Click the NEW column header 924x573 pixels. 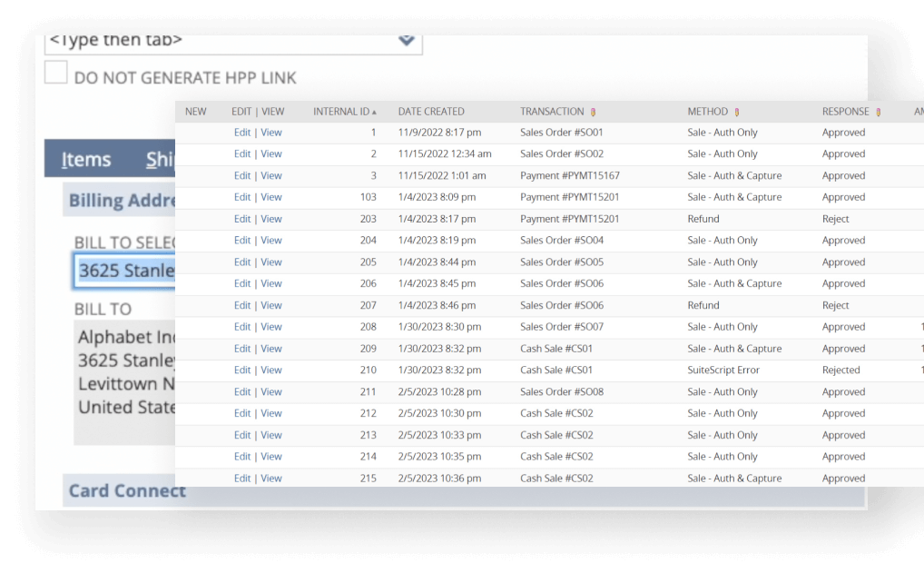195,112
